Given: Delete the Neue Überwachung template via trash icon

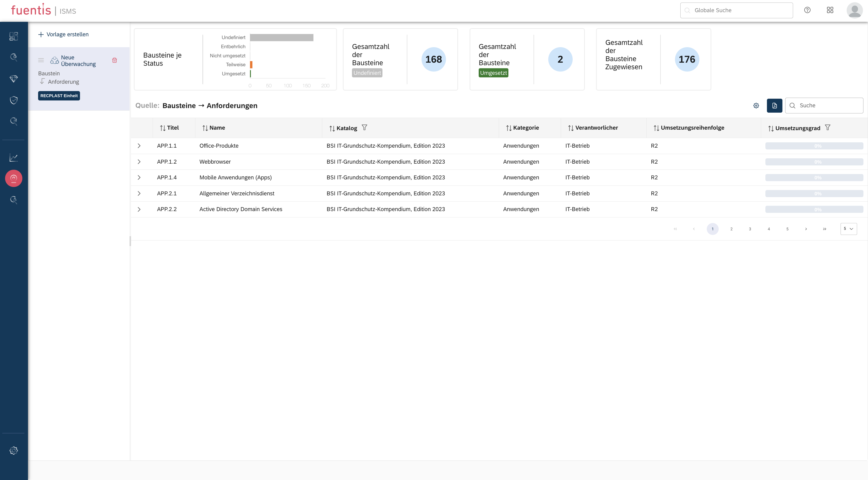Looking at the screenshot, I should (x=115, y=60).
